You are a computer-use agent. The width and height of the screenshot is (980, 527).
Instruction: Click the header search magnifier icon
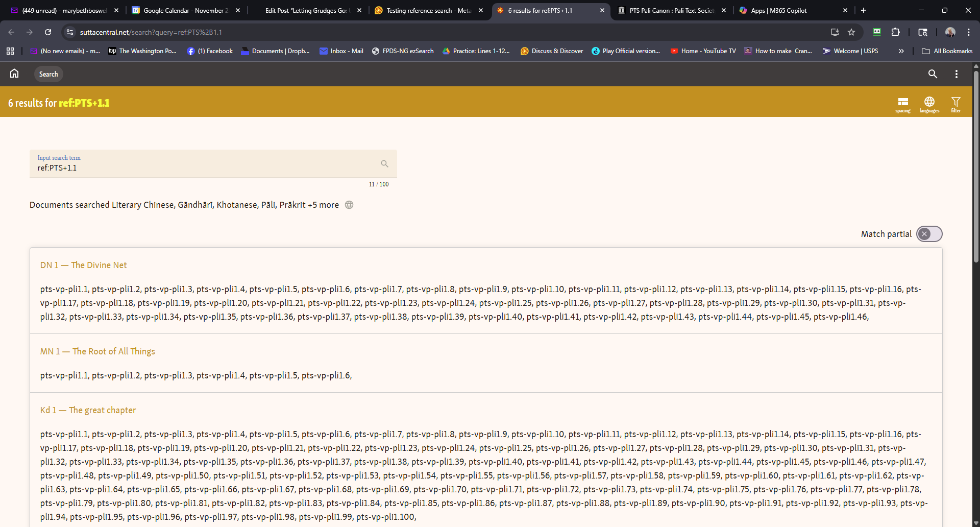(933, 74)
